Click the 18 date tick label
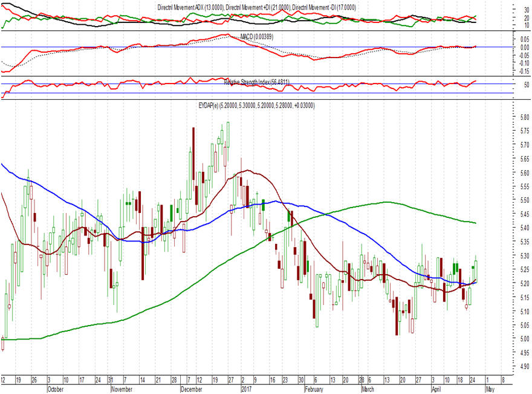 coord(460,379)
